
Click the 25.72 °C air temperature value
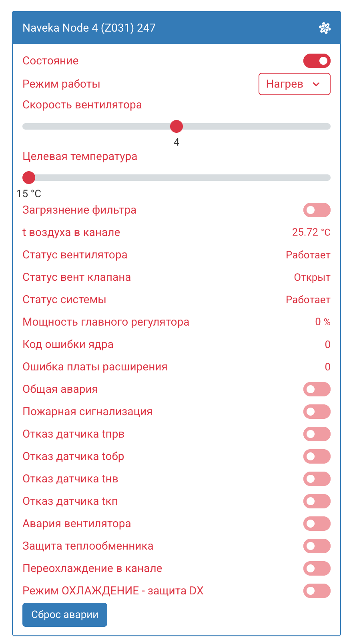coord(311,232)
